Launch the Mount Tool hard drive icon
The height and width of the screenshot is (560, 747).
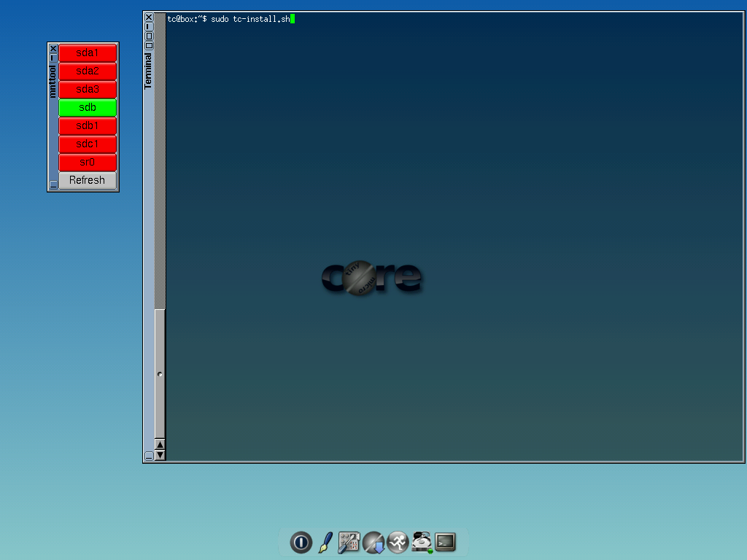[x=422, y=542]
